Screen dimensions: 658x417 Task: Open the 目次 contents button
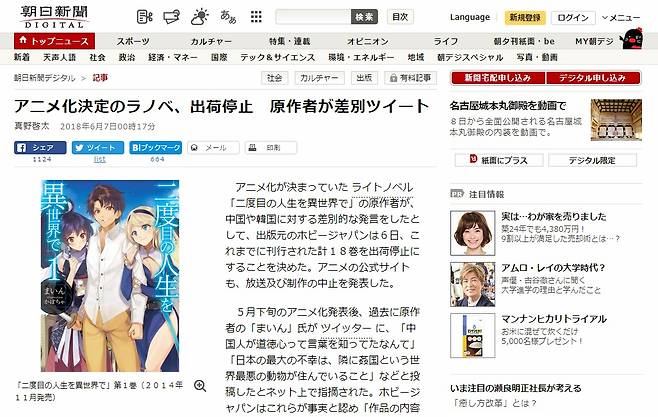click(400, 17)
